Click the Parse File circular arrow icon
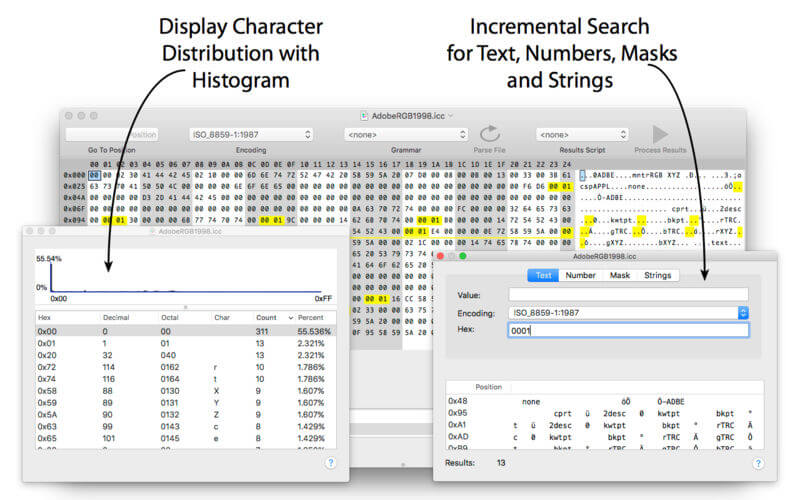The width and height of the screenshot is (800, 500). point(490,134)
